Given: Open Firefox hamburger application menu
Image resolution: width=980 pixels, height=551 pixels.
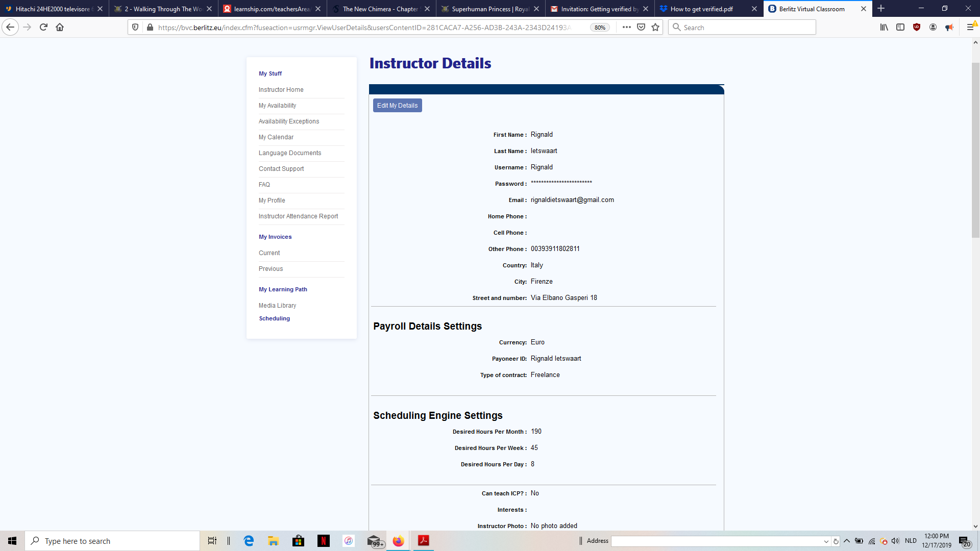Looking at the screenshot, I should pyautogui.click(x=970, y=28).
